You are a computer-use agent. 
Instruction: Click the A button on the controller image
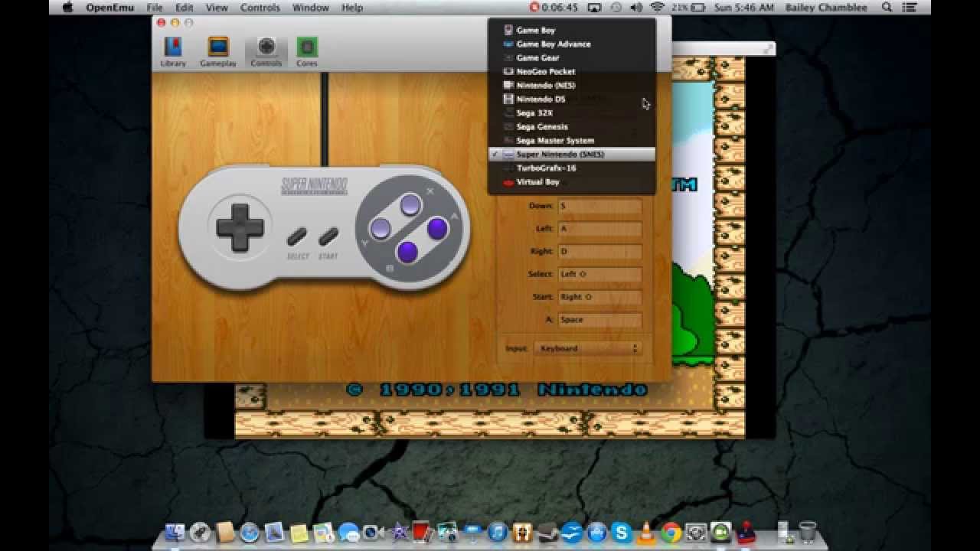[437, 228]
